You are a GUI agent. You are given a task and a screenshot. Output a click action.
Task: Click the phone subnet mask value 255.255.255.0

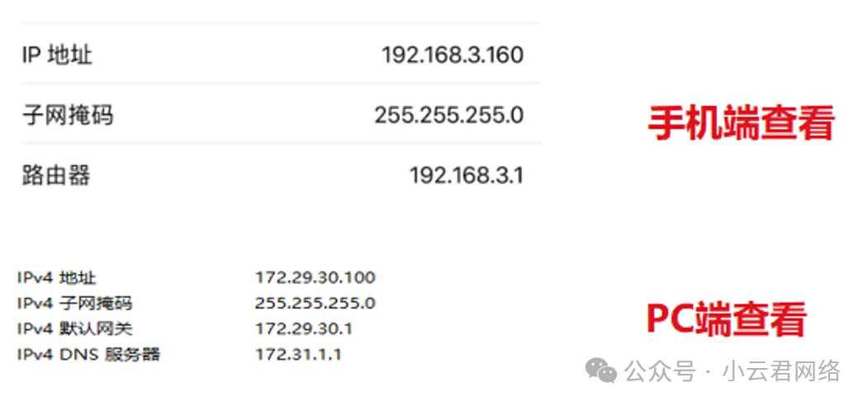(x=448, y=115)
